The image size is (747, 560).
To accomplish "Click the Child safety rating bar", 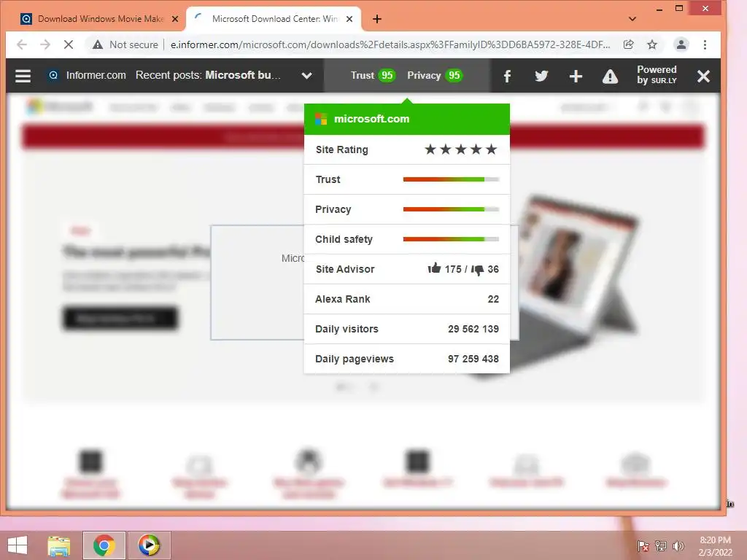I will (451, 239).
